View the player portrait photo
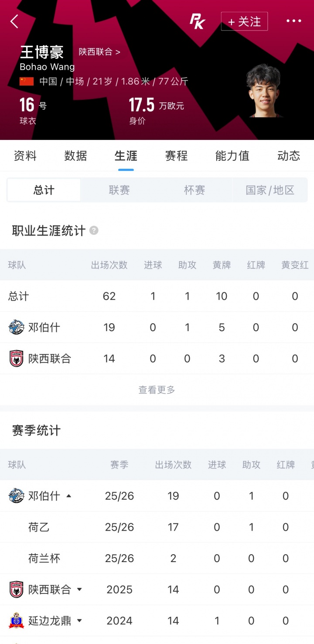 264,91
